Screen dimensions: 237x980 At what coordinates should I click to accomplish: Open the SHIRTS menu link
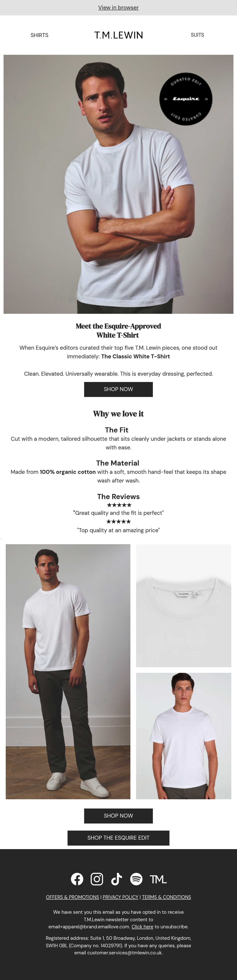[40, 35]
